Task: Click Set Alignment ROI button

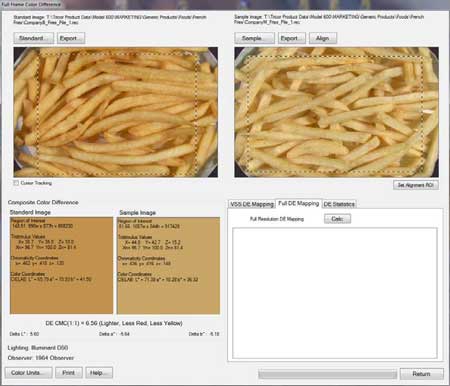Action: click(416, 185)
